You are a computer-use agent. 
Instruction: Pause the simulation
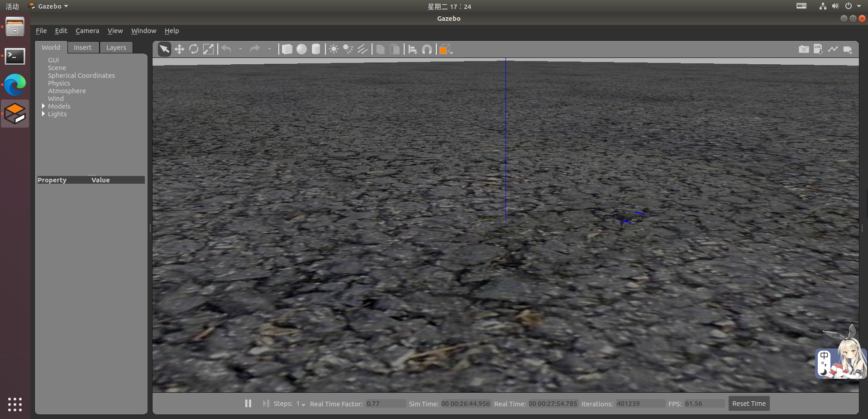pyautogui.click(x=248, y=403)
